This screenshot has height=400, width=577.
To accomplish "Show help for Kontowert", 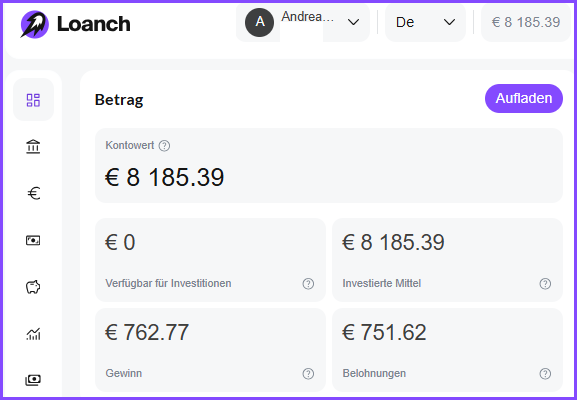I will coord(164,146).
